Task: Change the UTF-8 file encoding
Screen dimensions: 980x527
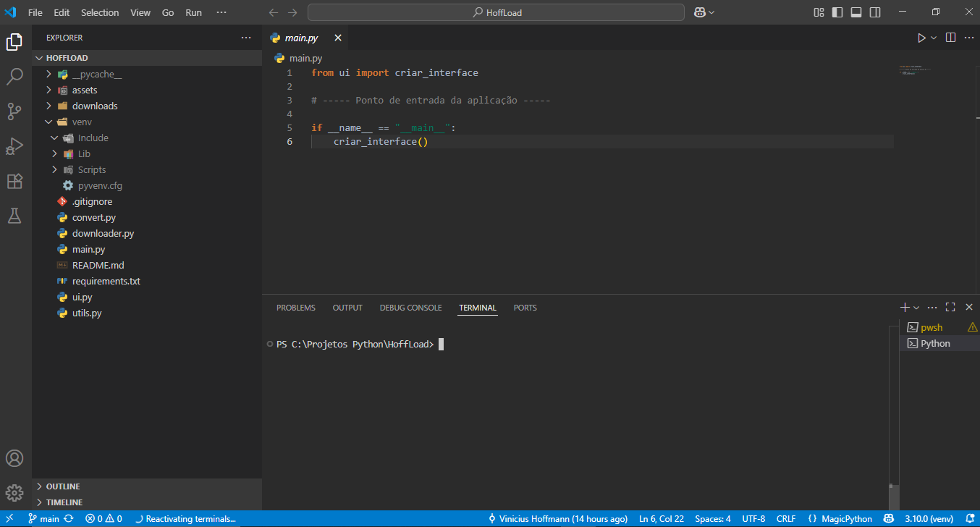Action: (753, 519)
